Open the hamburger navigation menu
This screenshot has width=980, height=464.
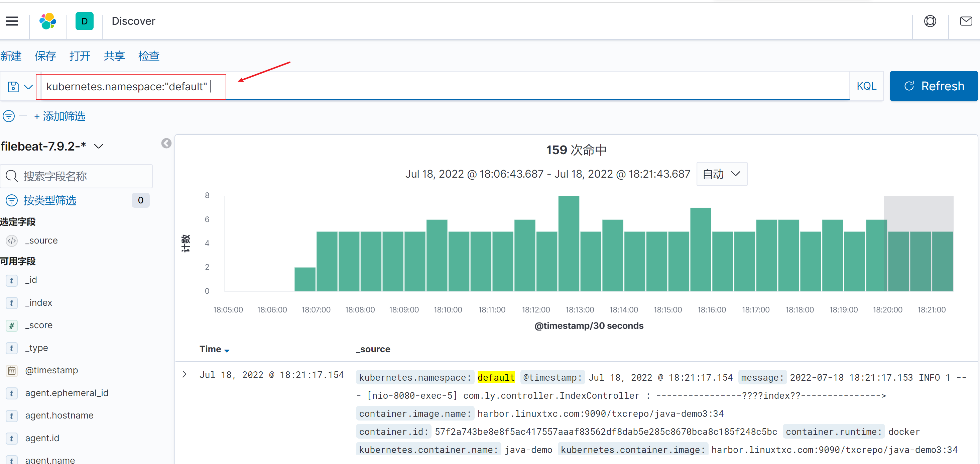(x=12, y=21)
